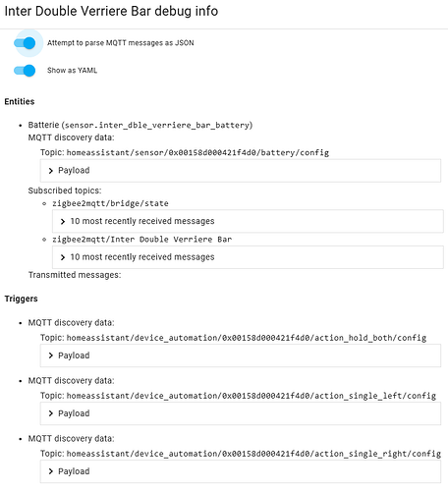Click the sensor.inter_dble_verriere_bar_battery entity text
The width and height of the screenshot is (448, 491).
point(158,125)
